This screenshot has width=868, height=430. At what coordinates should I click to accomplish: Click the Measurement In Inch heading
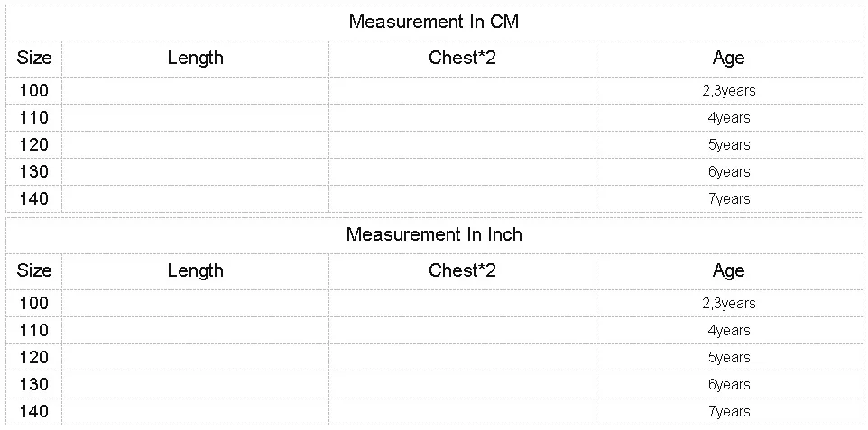tap(434, 234)
